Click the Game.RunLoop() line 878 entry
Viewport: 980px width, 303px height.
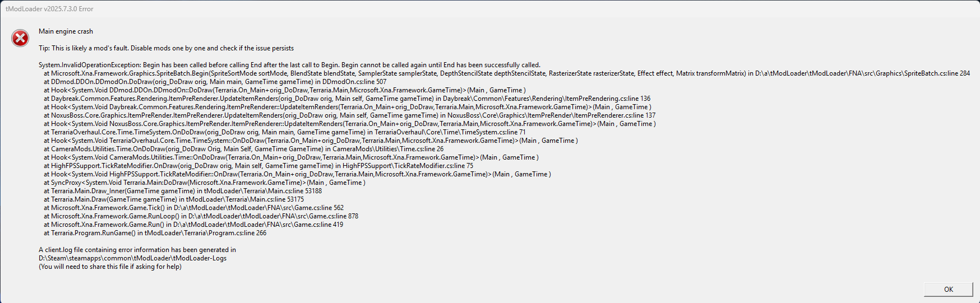pos(201,216)
